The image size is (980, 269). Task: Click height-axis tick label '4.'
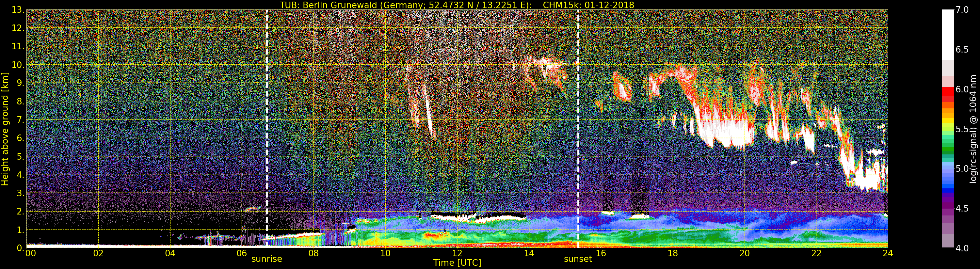[x=20, y=175]
